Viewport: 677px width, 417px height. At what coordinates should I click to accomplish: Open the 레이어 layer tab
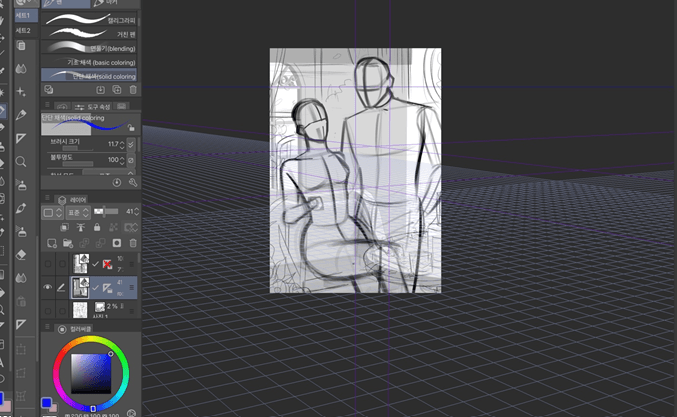click(73, 200)
